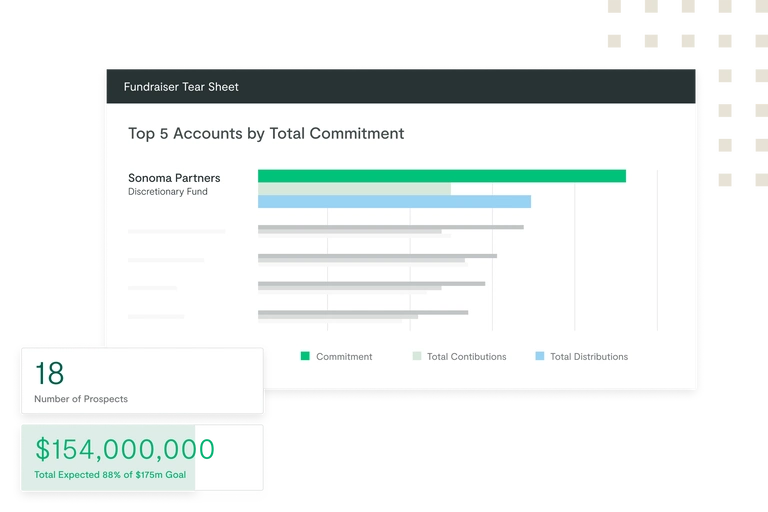Screen dimensions: 768x512
Task: Select Sonoma Partners green commitment bar
Action: point(441,176)
